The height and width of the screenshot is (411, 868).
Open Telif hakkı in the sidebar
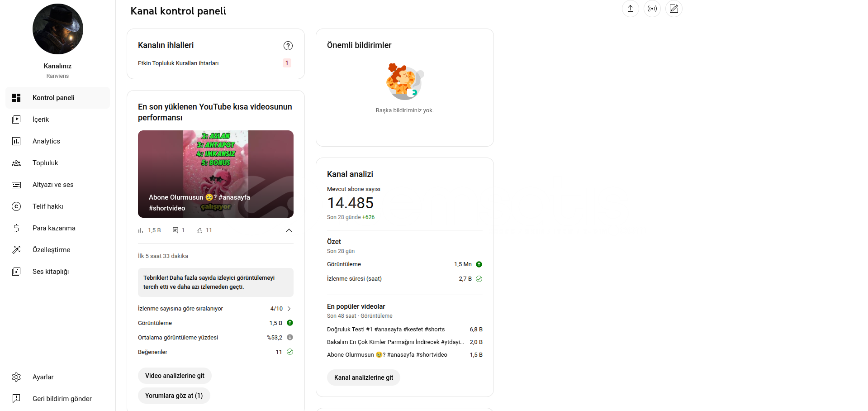click(x=57, y=206)
